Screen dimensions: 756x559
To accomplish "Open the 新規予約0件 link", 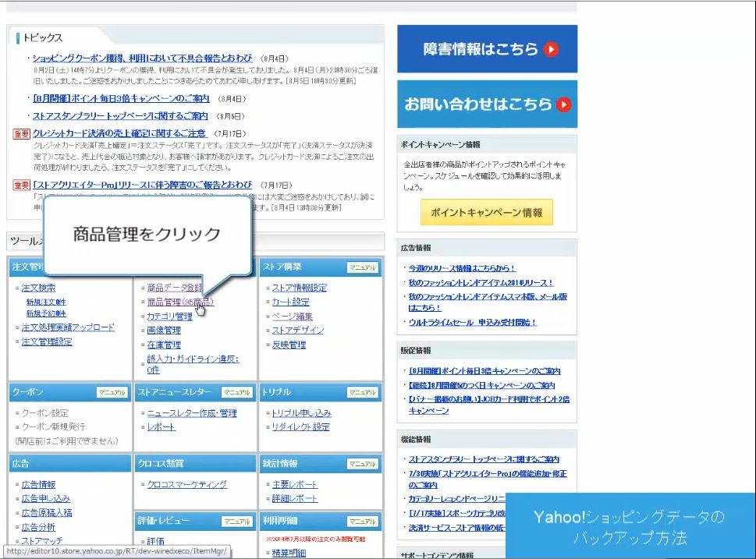I will 46,313.
